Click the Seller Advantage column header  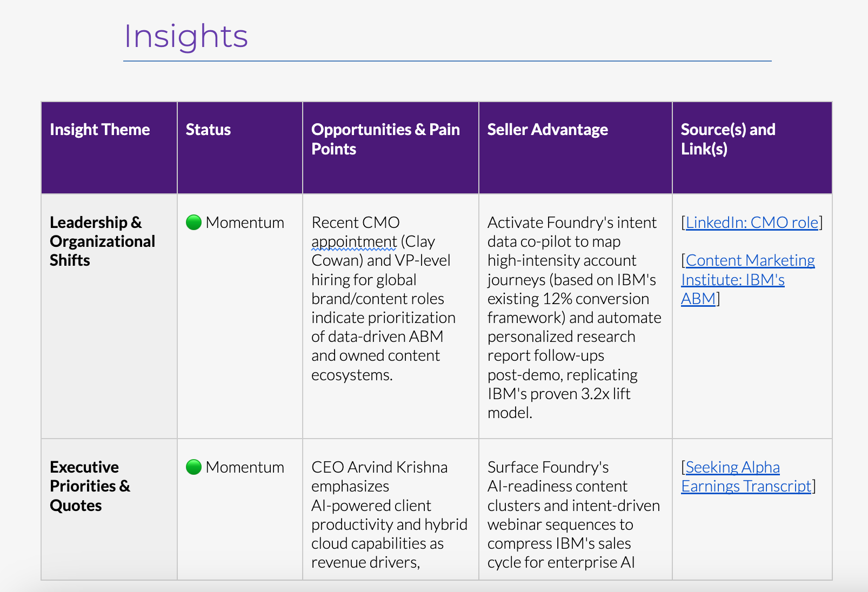click(576, 147)
